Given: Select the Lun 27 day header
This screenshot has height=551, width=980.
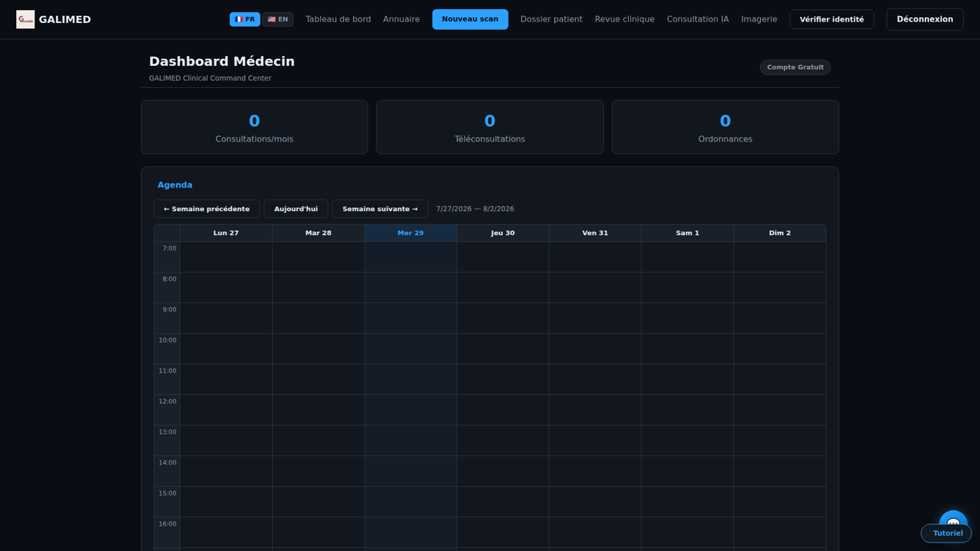Looking at the screenshot, I should point(226,233).
